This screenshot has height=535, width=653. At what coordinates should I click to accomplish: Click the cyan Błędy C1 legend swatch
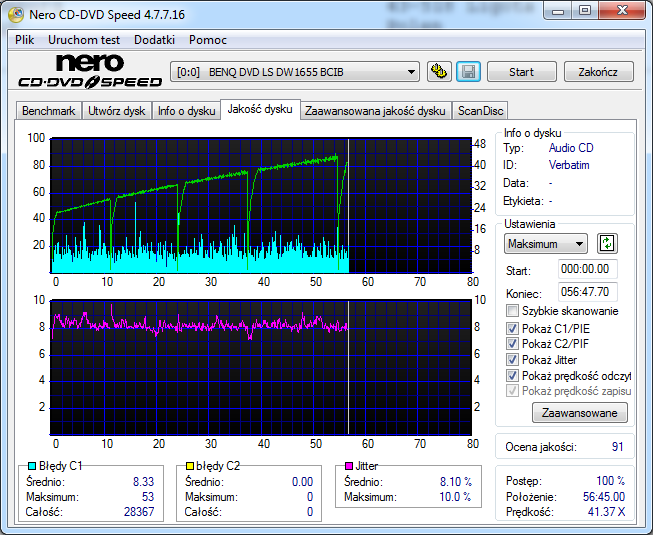(32, 466)
